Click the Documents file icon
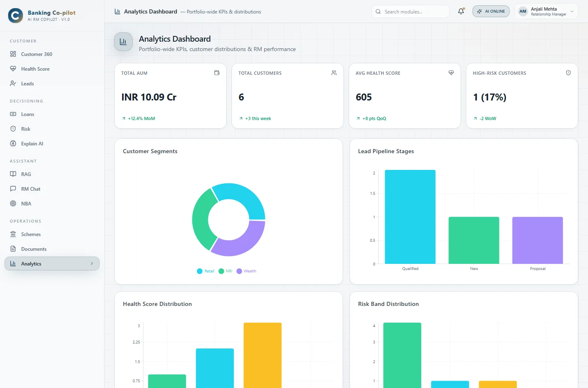The height and width of the screenshot is (388, 588). tap(13, 249)
